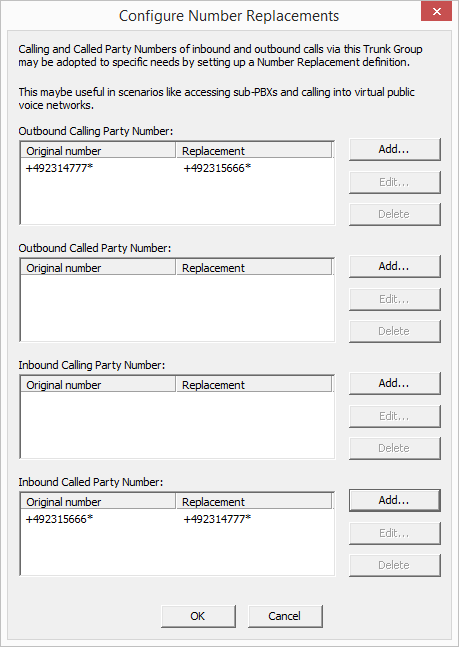Add an Inbound Calling Party Number replacement
This screenshot has width=459, height=647.
395,383
